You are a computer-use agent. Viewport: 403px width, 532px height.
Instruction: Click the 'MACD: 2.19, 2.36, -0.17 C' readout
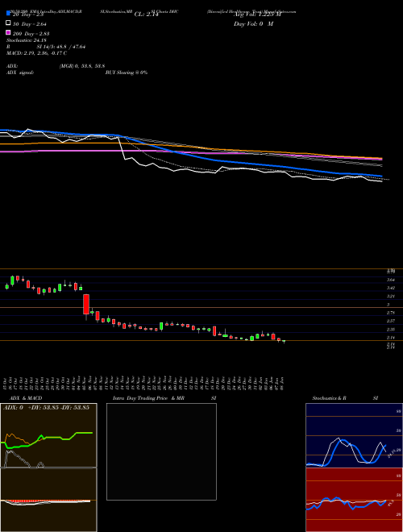[36, 53]
